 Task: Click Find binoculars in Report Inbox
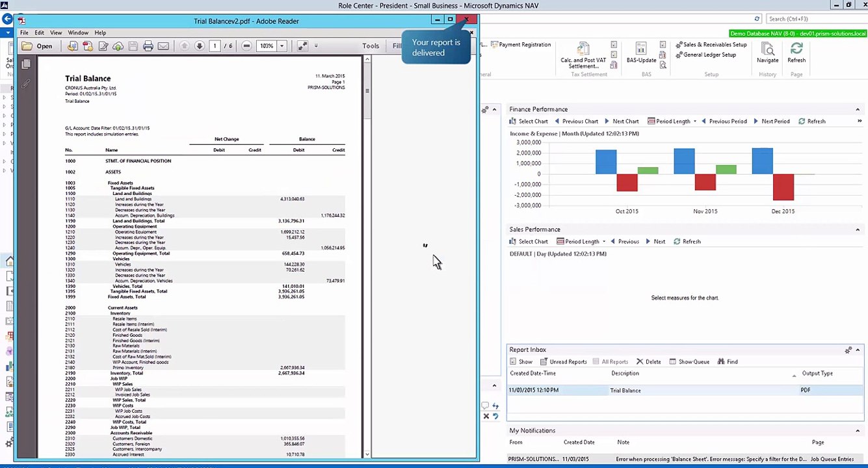(x=728, y=361)
